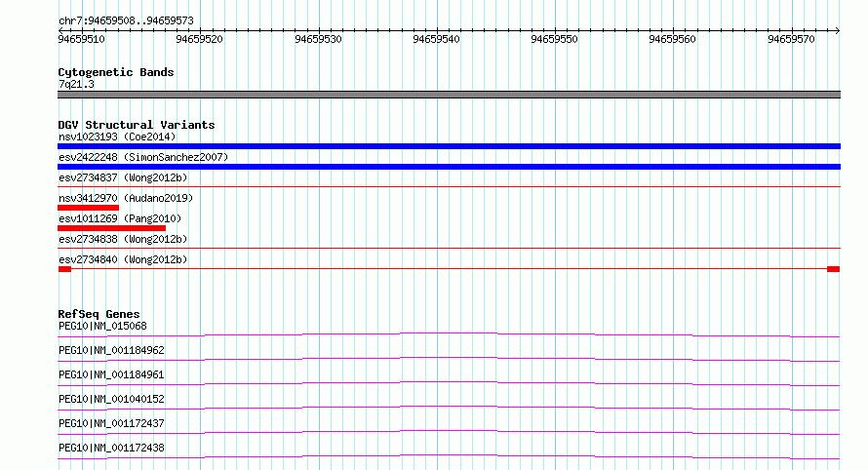Click ruler position 94659520
Image resolution: width=868 pixels, height=470 pixels.
199,39
